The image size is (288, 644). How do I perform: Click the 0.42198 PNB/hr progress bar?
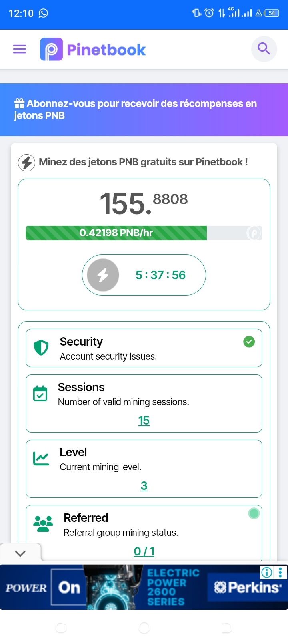[144, 233]
